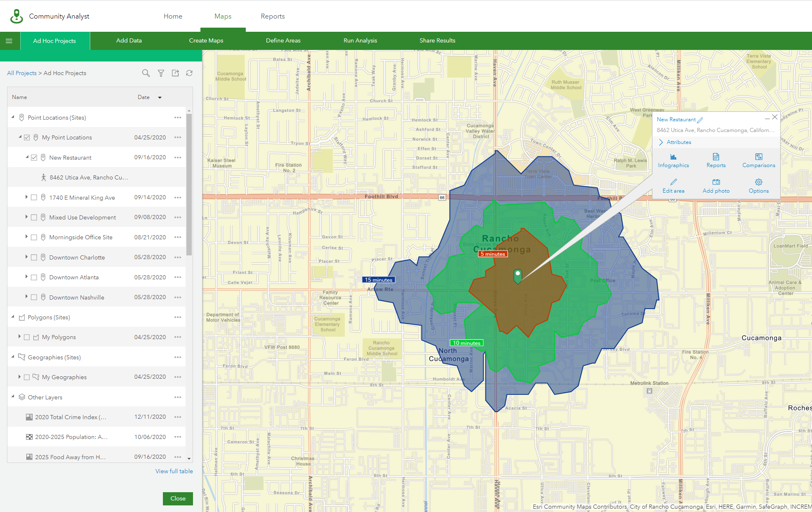
Task: Click the refresh projects icon
Action: coord(189,73)
